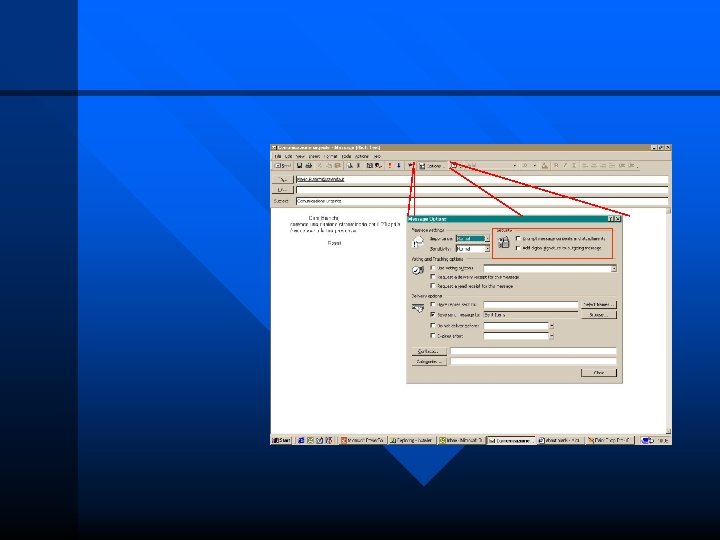The image size is (720, 540).
Task: Click the To... recipient button
Action: (x=282, y=180)
